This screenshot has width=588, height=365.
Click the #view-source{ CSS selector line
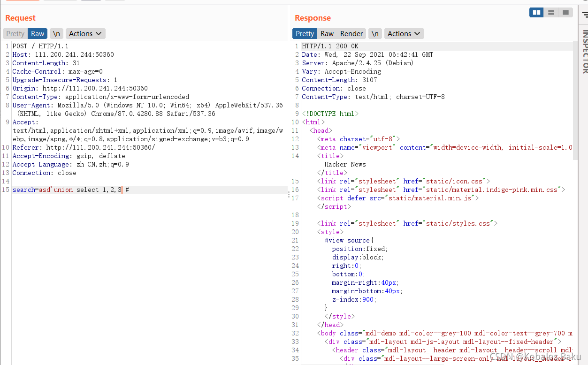click(349, 240)
